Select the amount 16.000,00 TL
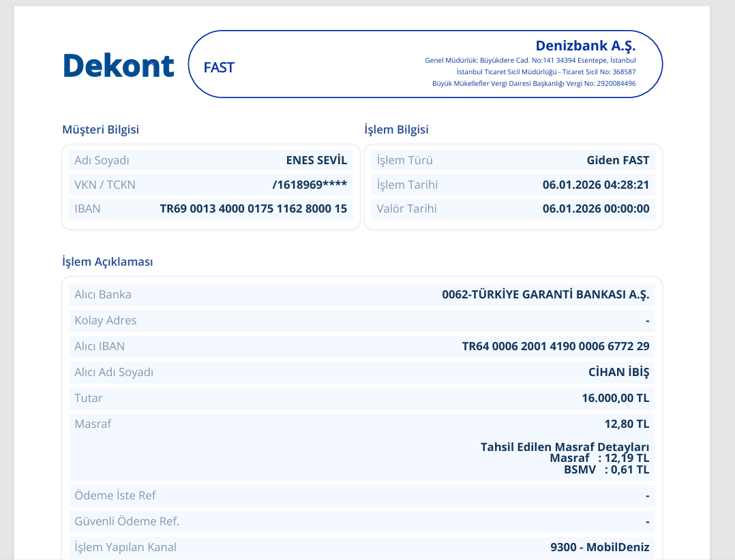 click(x=616, y=399)
